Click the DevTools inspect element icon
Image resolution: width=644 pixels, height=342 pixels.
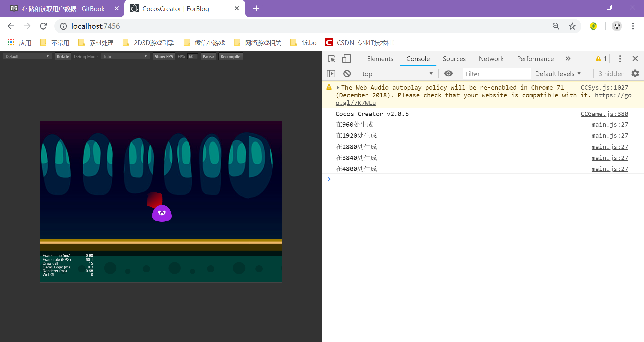(332, 59)
